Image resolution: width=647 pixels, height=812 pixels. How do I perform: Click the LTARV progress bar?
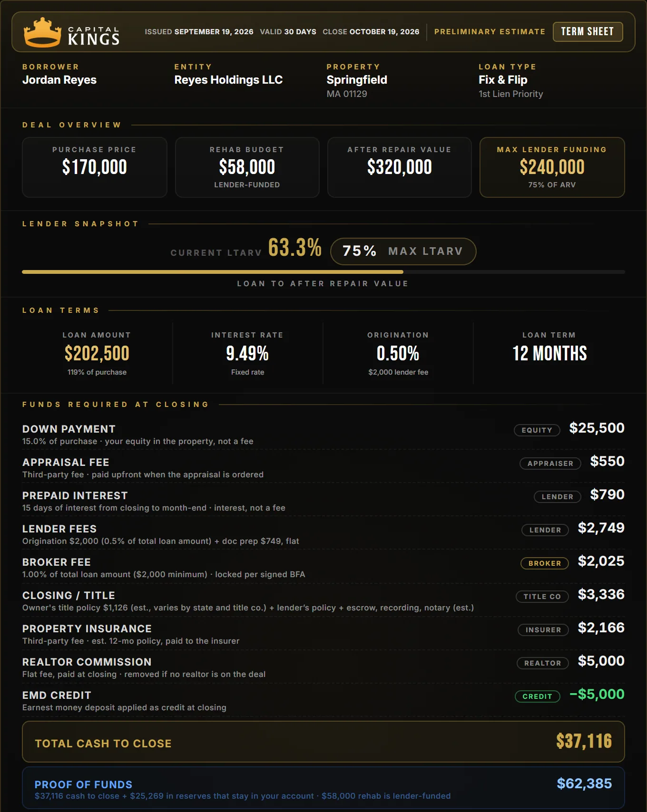click(323, 272)
